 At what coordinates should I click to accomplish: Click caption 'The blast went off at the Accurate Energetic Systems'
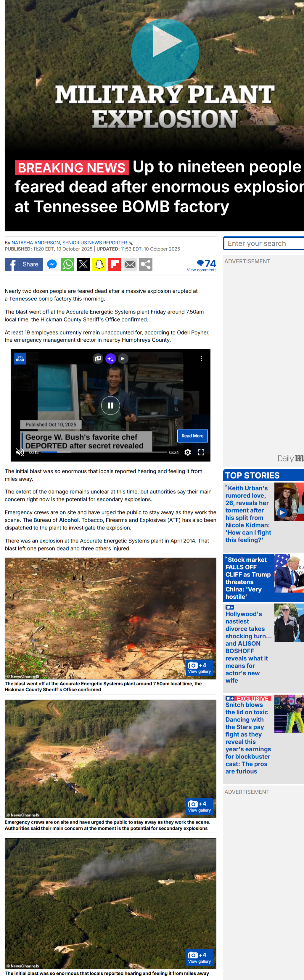click(x=103, y=686)
